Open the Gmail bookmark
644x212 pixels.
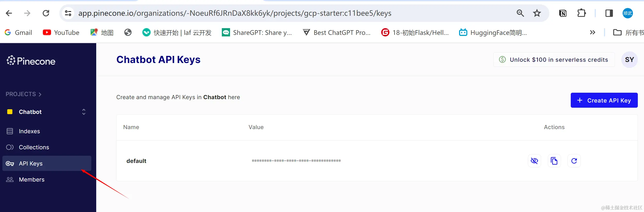pyautogui.click(x=18, y=33)
